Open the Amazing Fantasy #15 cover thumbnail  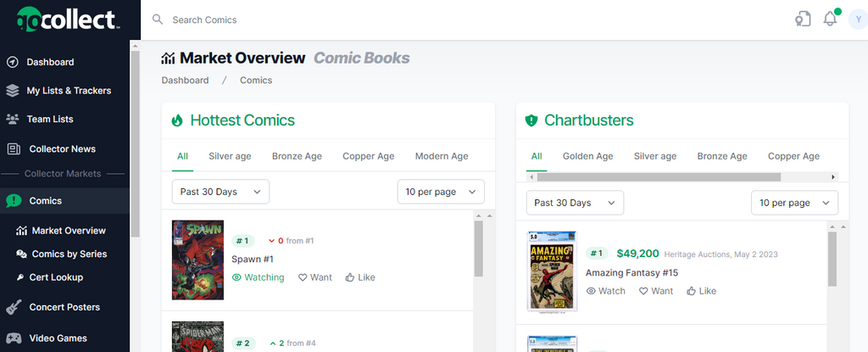tap(552, 271)
